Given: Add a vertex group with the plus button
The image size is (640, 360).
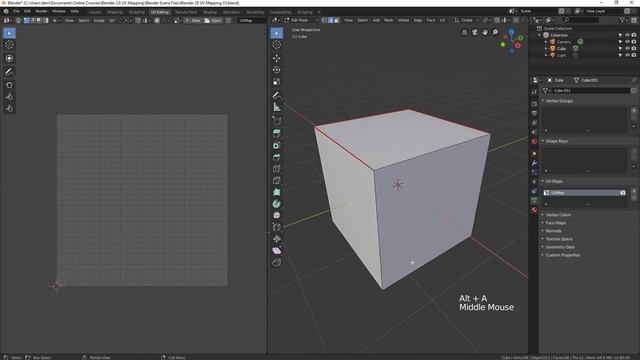Looking at the screenshot, I should coord(634,110).
